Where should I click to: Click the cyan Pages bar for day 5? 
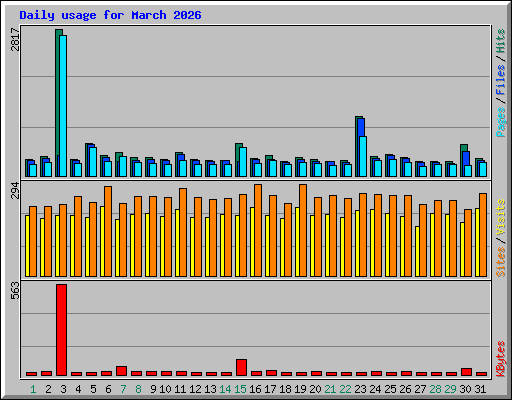tap(93, 162)
